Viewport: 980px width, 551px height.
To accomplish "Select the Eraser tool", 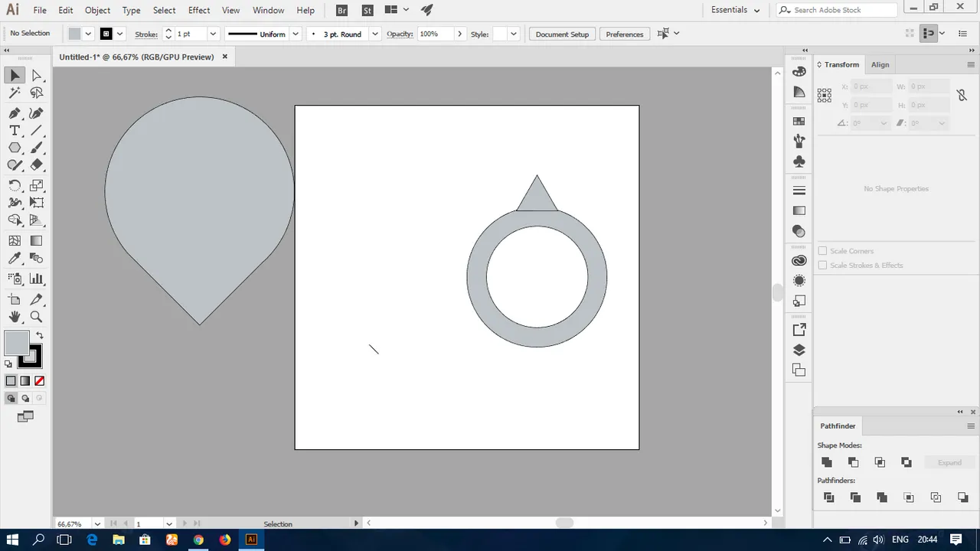I will tap(37, 165).
